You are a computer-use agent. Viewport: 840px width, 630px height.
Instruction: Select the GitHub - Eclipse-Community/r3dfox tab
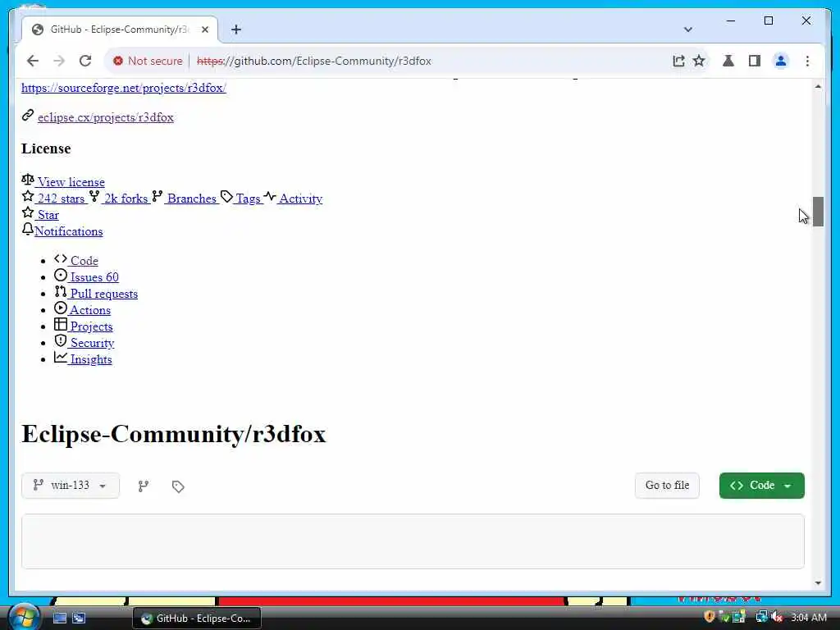pyautogui.click(x=119, y=30)
